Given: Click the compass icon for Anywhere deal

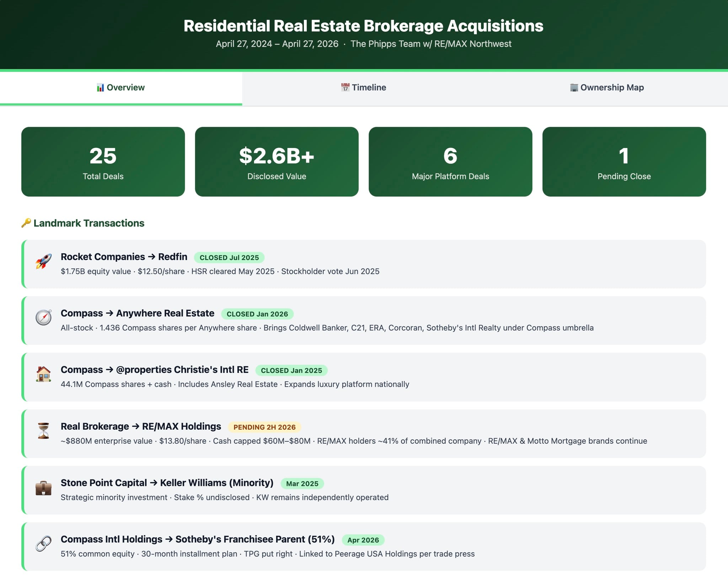Looking at the screenshot, I should [x=43, y=317].
